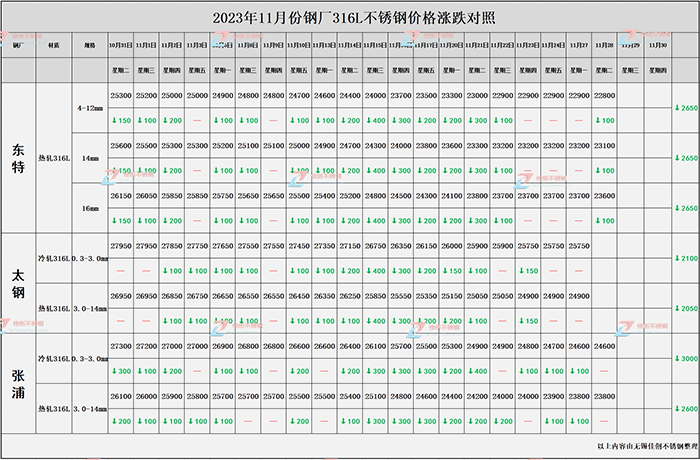700x460 pixels.
Task: Click price 23900 in 张浦 热轧 row
Action: pos(554,396)
